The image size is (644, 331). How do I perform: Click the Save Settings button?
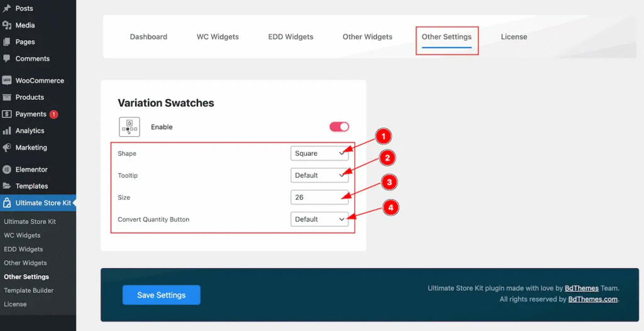click(x=162, y=295)
